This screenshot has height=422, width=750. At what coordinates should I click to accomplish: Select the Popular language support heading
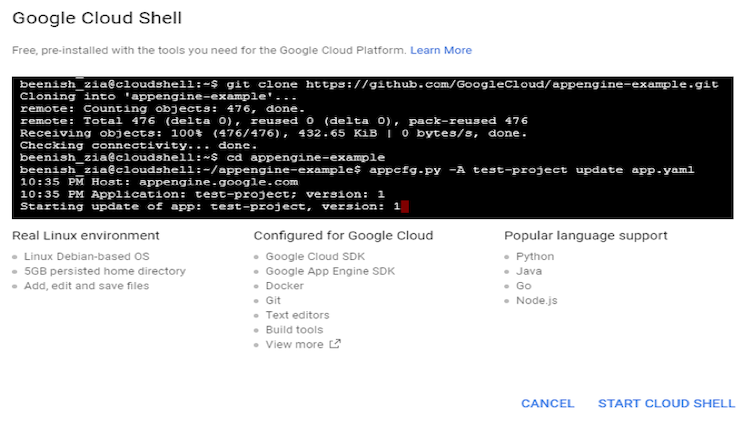(586, 236)
